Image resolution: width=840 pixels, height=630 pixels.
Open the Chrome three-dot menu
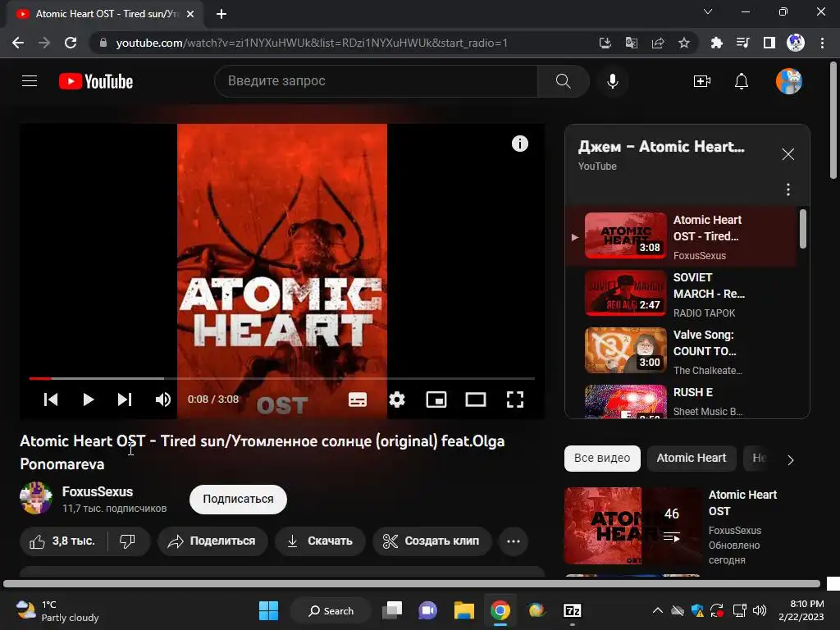pos(822,43)
